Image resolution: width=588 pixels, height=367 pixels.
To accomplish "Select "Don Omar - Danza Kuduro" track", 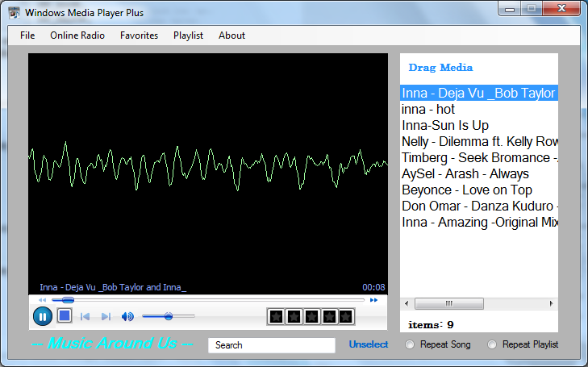I will (x=479, y=206).
